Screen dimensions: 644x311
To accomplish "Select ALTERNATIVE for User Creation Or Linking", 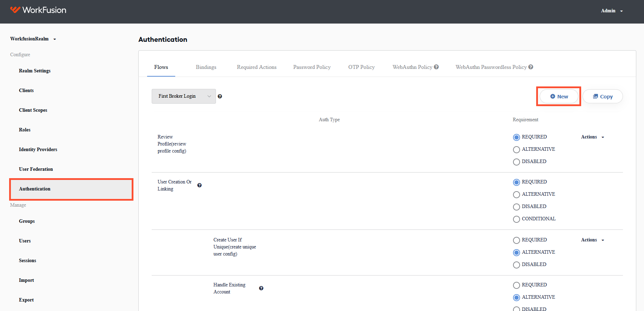I will pyautogui.click(x=516, y=194).
